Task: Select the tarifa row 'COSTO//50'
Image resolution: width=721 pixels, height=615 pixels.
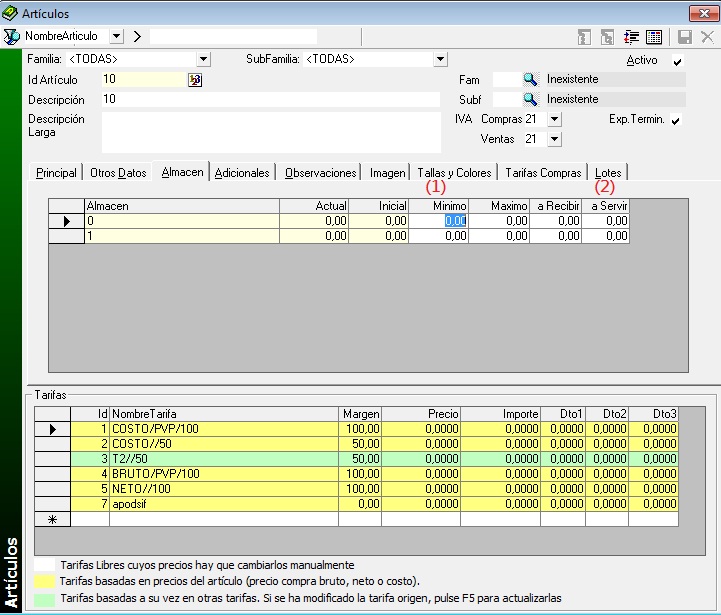Action: (356, 444)
